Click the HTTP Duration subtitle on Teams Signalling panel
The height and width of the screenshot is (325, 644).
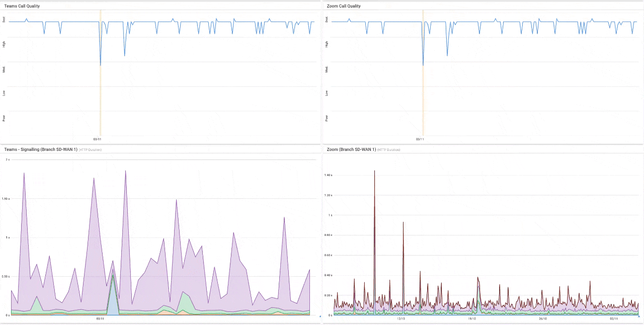[x=90, y=149]
